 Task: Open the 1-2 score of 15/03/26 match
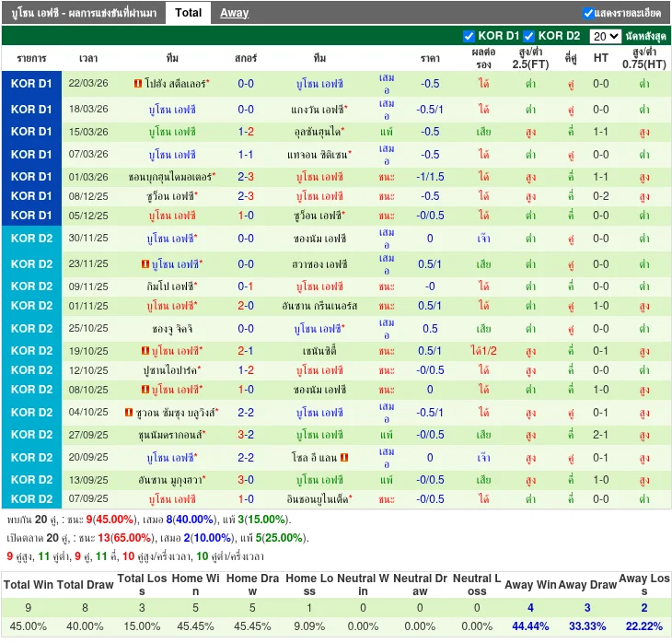click(246, 132)
